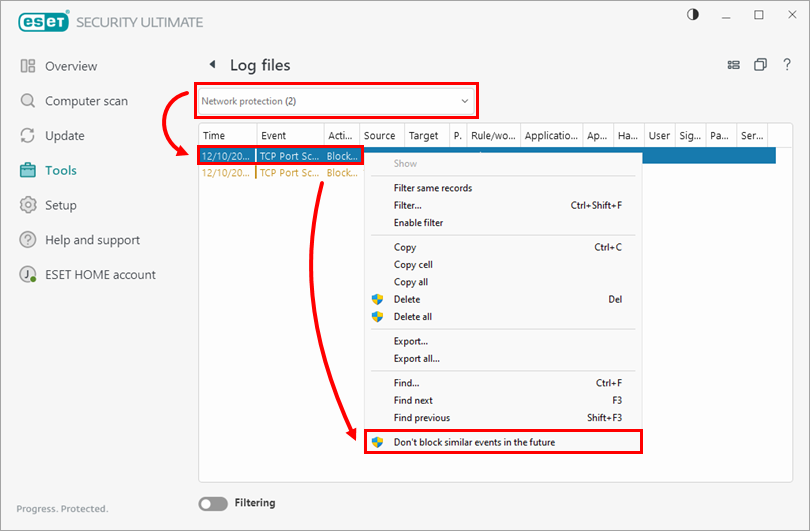Select Delete all in context menu

413,317
